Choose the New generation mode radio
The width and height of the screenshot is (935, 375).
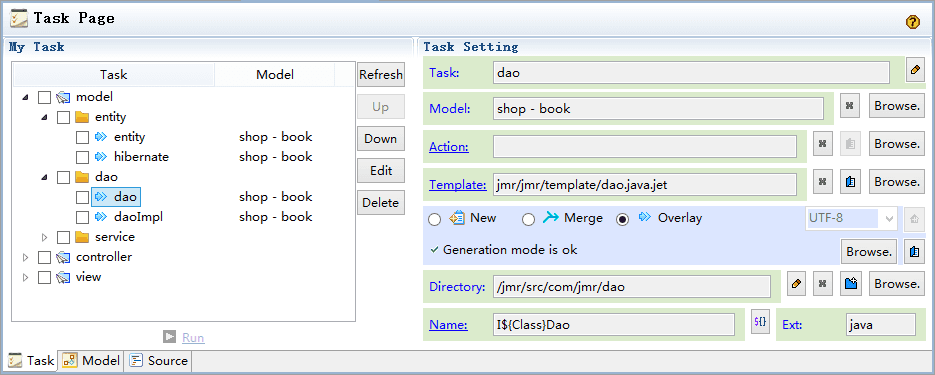click(x=435, y=219)
